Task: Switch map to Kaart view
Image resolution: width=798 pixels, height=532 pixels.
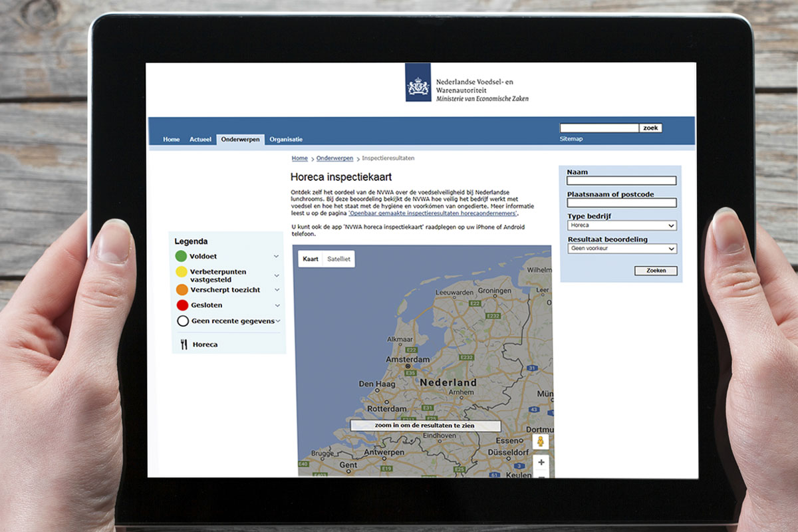Action: point(310,259)
